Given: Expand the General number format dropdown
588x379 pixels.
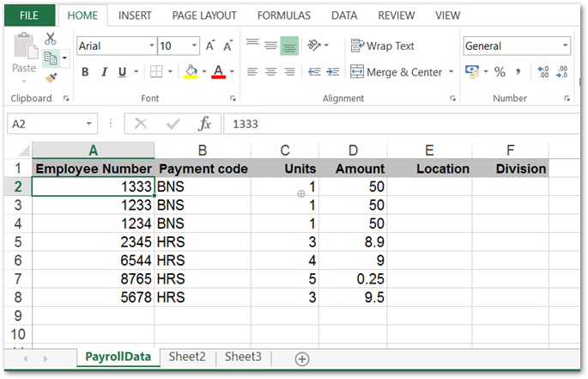Looking at the screenshot, I should [x=565, y=46].
